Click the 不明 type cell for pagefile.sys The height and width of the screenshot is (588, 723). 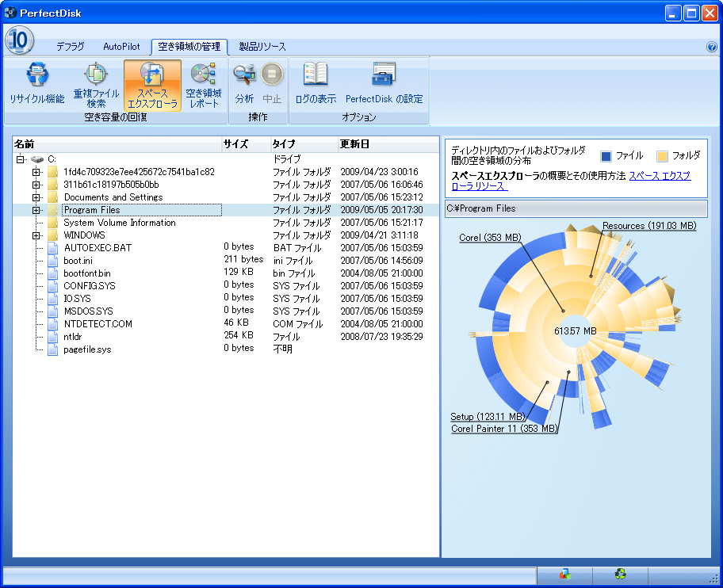[x=283, y=349]
